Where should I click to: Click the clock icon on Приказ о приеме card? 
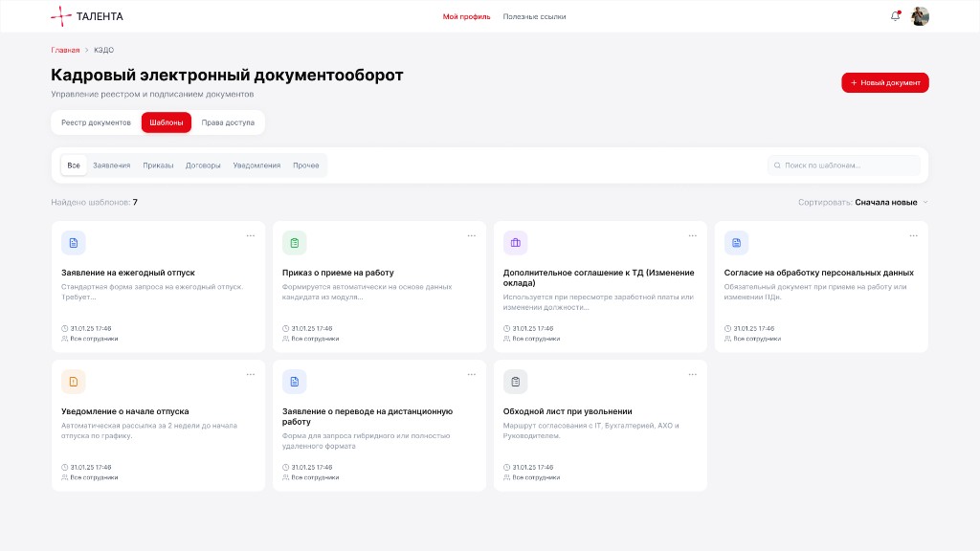coord(285,329)
